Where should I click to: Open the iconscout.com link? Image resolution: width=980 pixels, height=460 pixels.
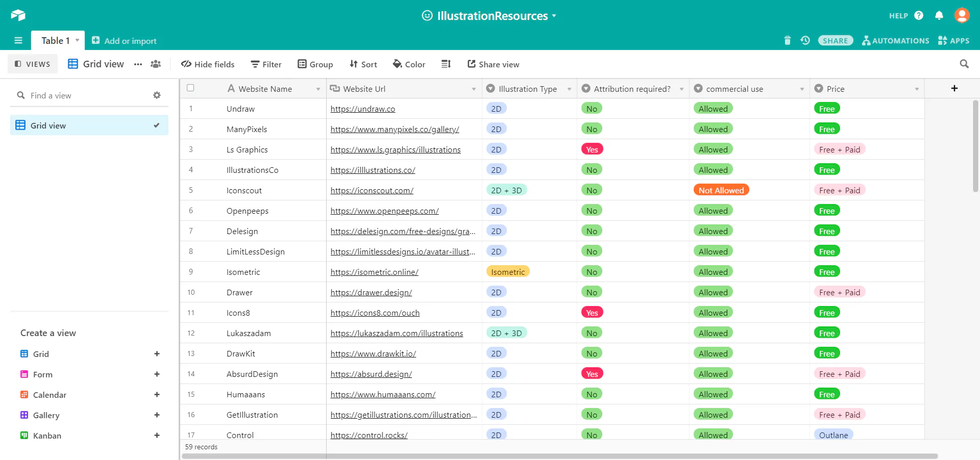pos(372,190)
